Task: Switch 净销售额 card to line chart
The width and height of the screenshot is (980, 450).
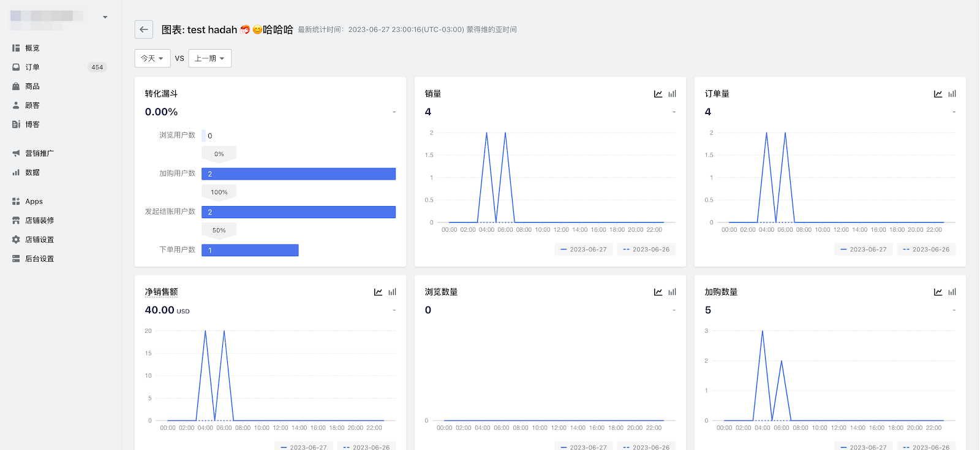Action: [378, 292]
